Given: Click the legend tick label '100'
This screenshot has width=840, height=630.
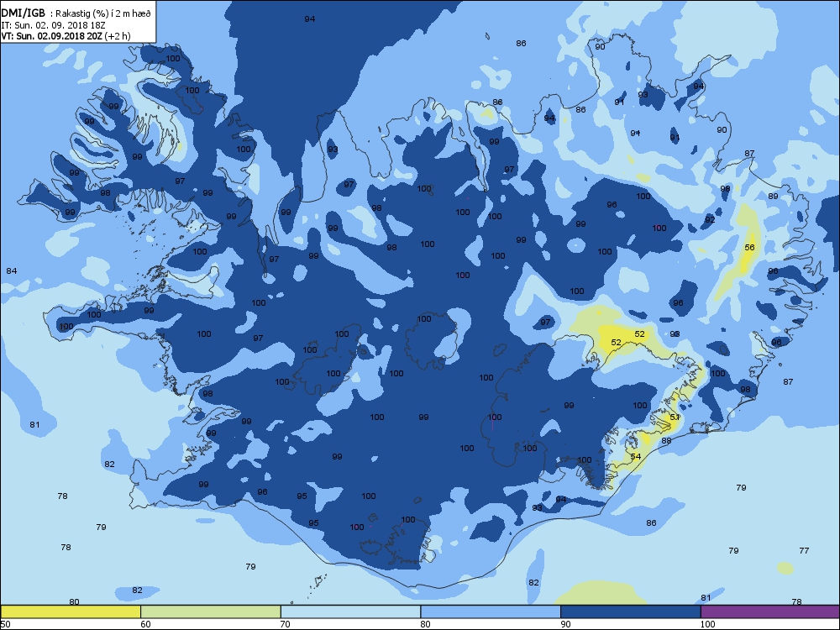Looking at the screenshot, I should click(707, 623).
